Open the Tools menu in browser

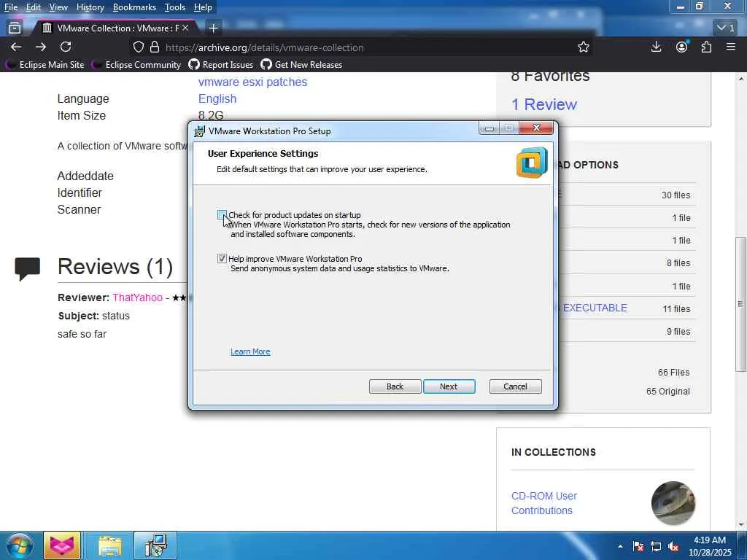175,7
